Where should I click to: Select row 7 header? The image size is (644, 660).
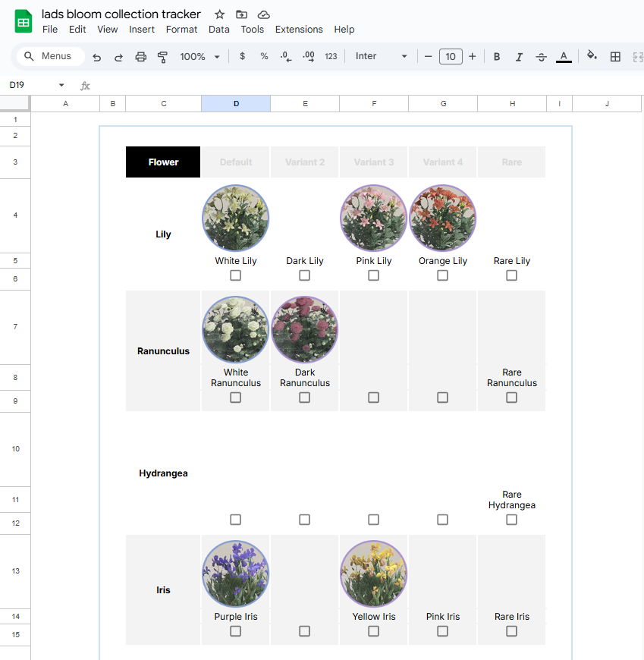click(15, 327)
